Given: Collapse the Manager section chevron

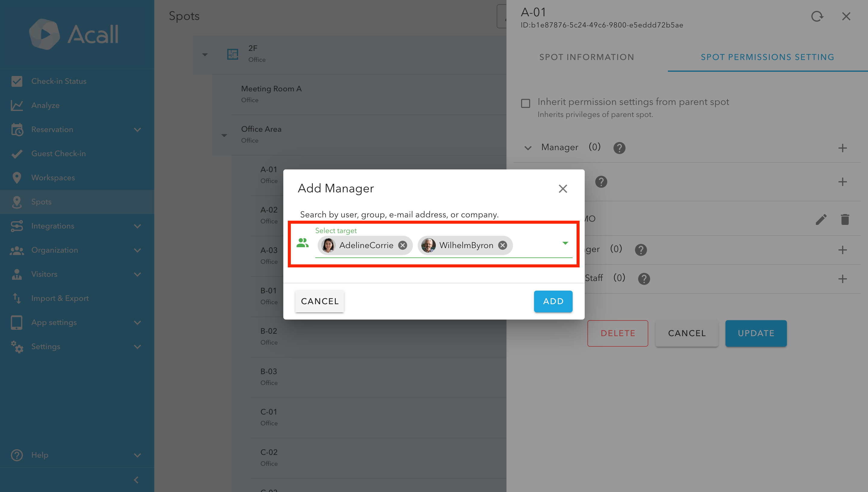Looking at the screenshot, I should 528,148.
